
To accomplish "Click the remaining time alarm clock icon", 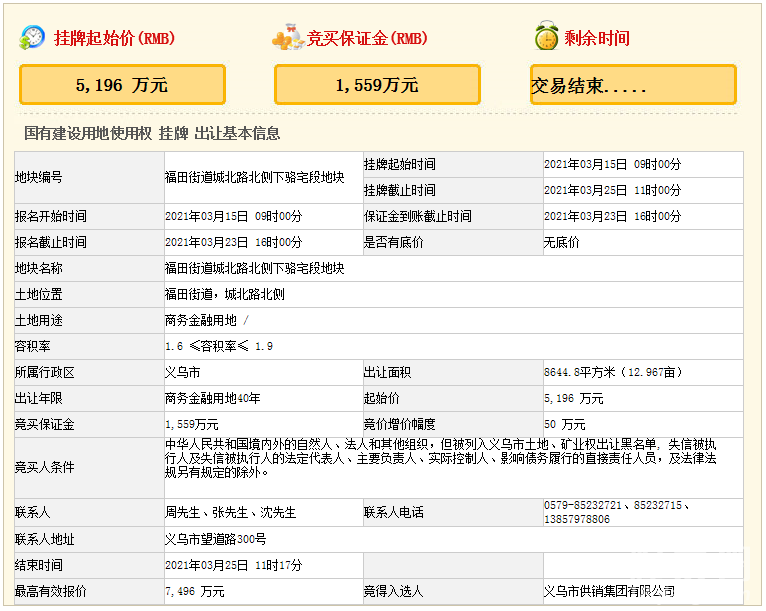I will [546, 37].
